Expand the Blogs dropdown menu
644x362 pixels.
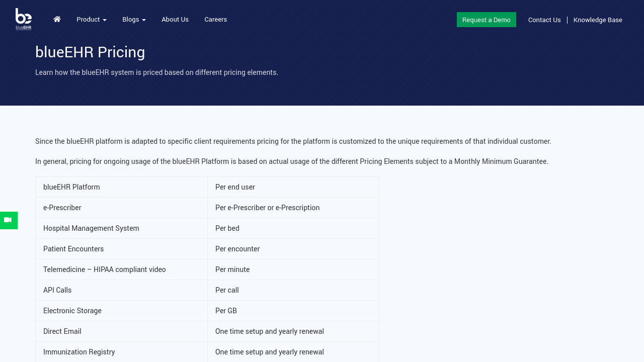(x=134, y=20)
